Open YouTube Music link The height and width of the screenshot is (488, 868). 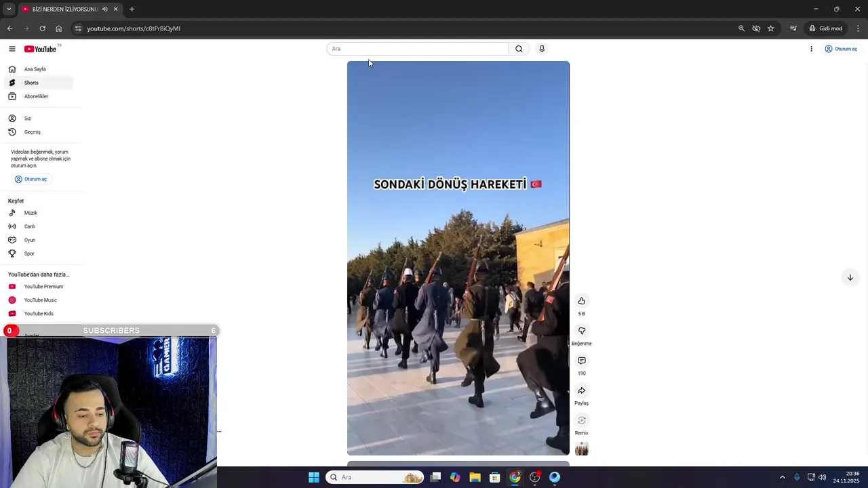pyautogui.click(x=39, y=300)
